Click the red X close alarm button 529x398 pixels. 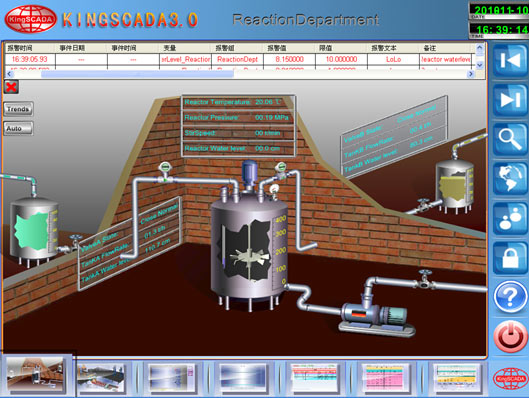click(11, 87)
